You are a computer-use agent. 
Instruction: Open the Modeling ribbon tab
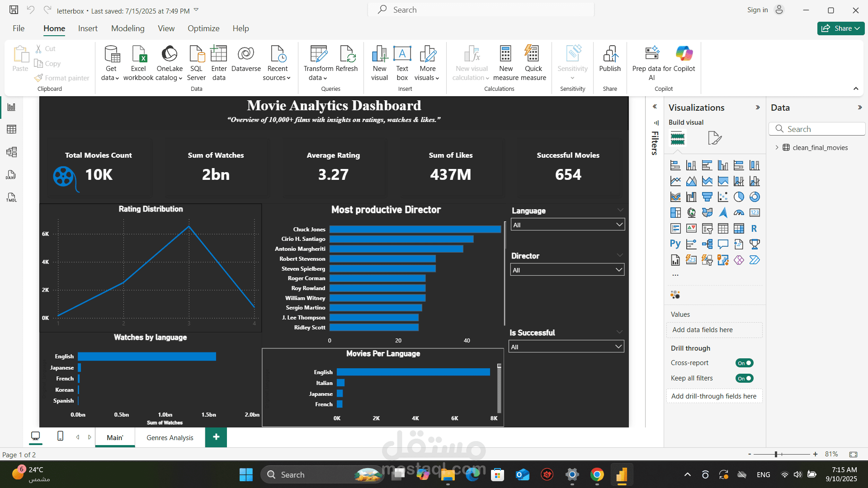(x=128, y=28)
